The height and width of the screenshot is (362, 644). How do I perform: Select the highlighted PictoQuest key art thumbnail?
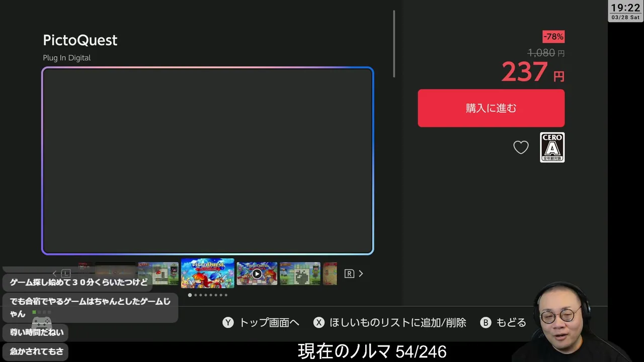point(208,273)
